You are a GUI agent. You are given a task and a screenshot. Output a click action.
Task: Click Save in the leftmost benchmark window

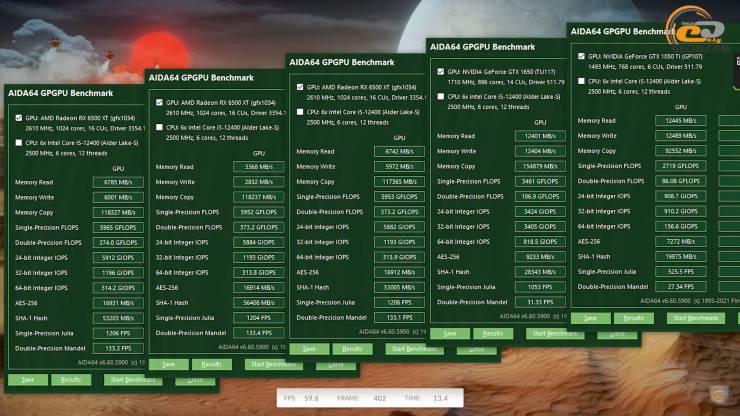[x=28, y=380]
